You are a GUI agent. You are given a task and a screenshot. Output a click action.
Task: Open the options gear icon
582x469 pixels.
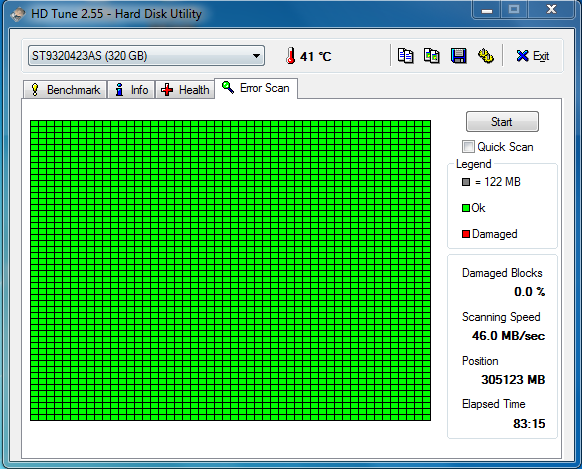(x=485, y=56)
